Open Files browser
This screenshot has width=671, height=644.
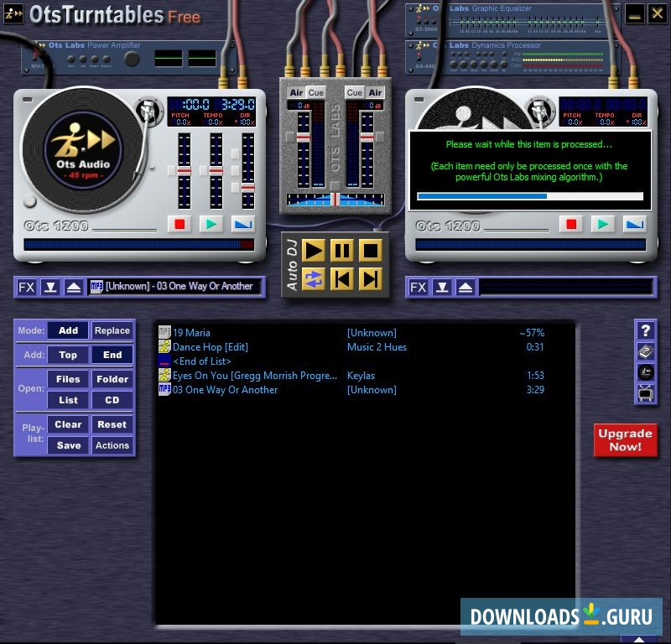click(x=68, y=379)
